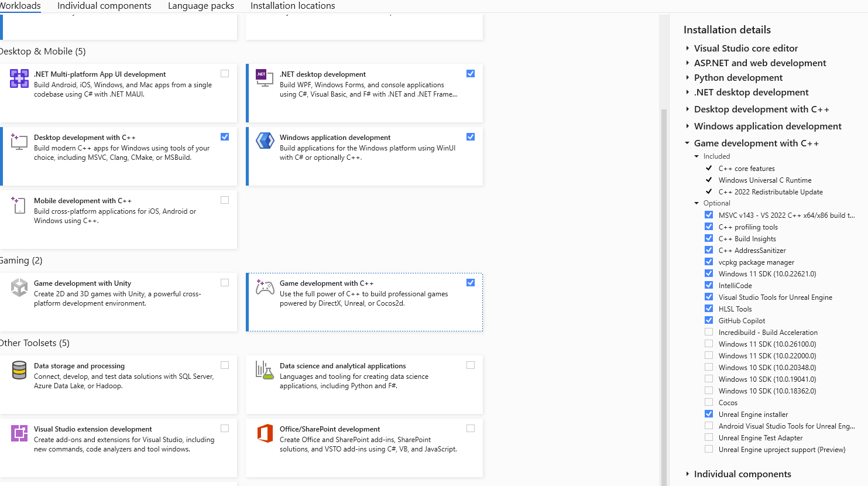Expand Individual components in installation details
Image resolution: width=868 pixels, height=486 pixels.
pyautogui.click(x=688, y=474)
